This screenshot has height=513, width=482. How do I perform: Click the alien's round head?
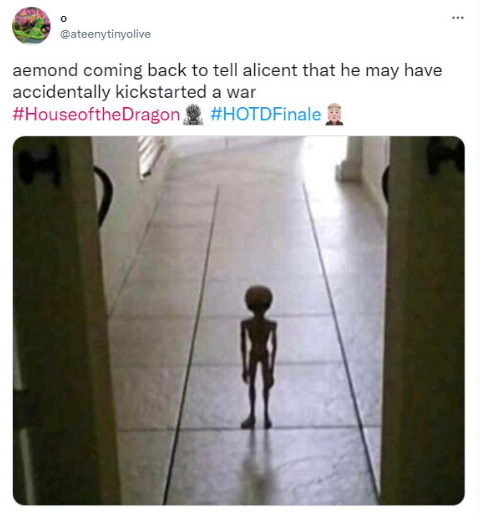tap(259, 299)
